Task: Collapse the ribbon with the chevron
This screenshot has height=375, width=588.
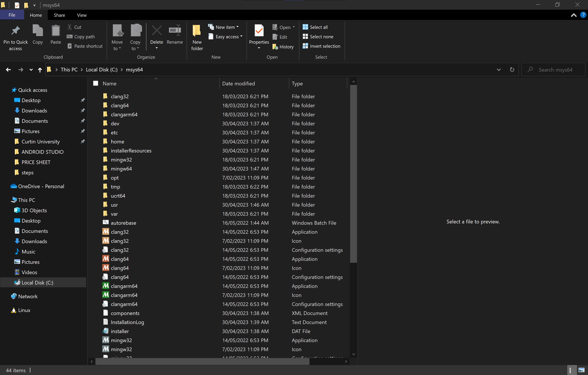Action: tap(574, 15)
